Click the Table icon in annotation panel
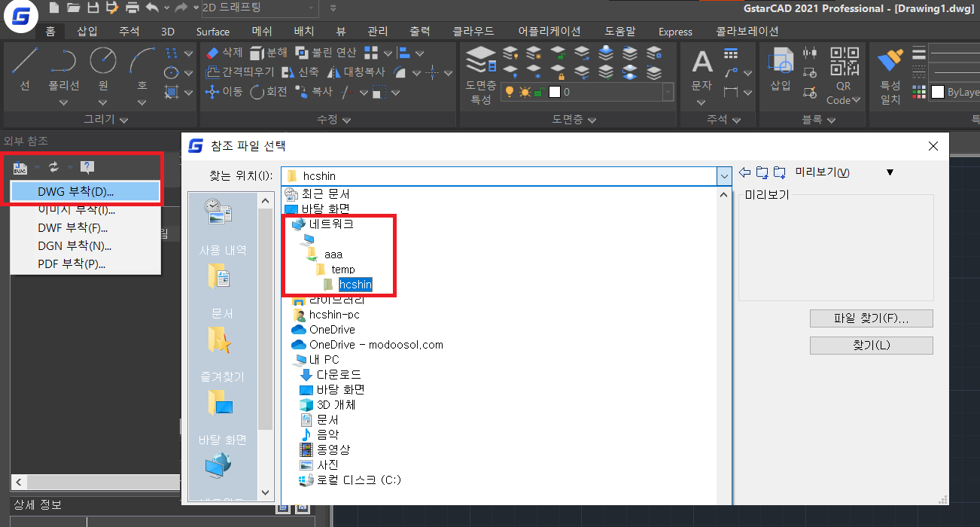This screenshot has width=980, height=527. coord(731,53)
